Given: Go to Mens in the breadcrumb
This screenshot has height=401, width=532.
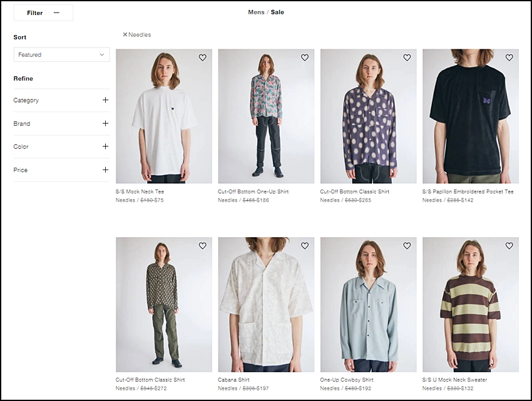Looking at the screenshot, I should [x=256, y=13].
